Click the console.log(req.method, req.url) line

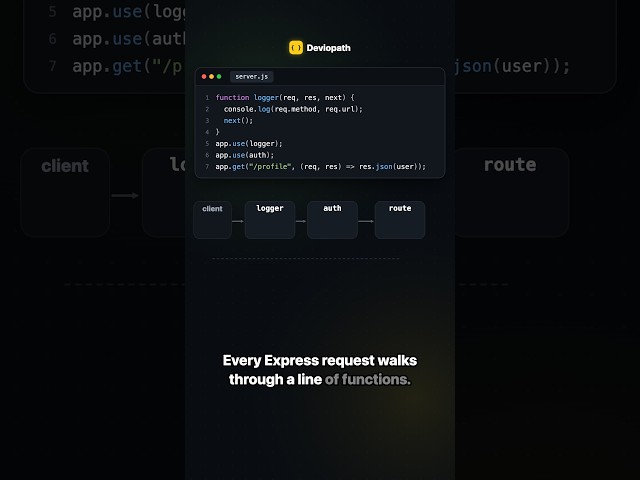293,109
